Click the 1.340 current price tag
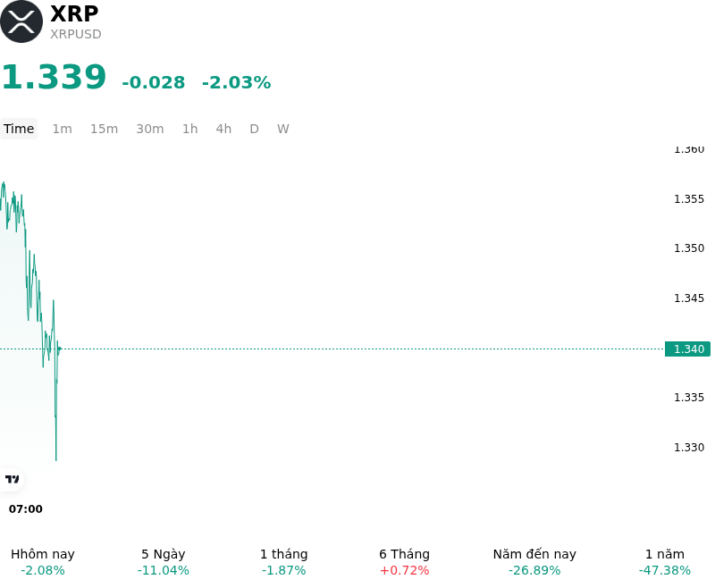715x588 pixels. [687, 349]
